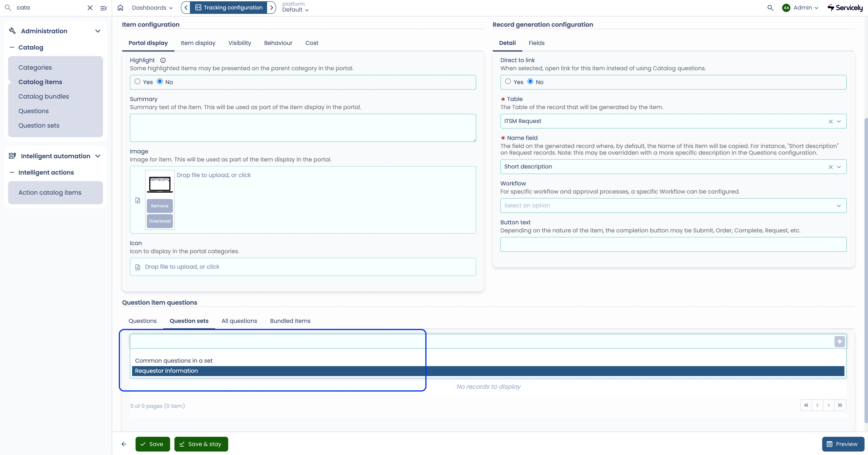Switch to the All questions tab

pos(239,321)
